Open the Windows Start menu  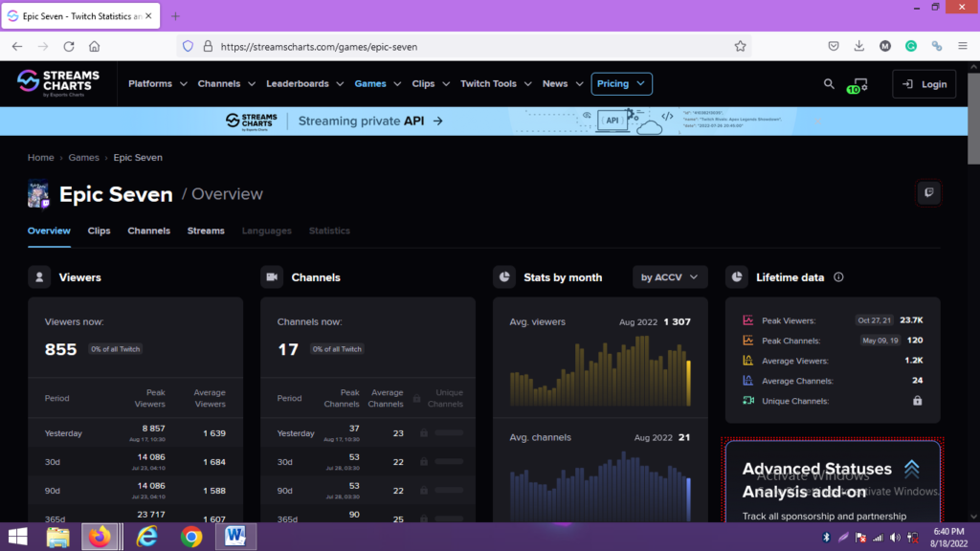(17, 537)
